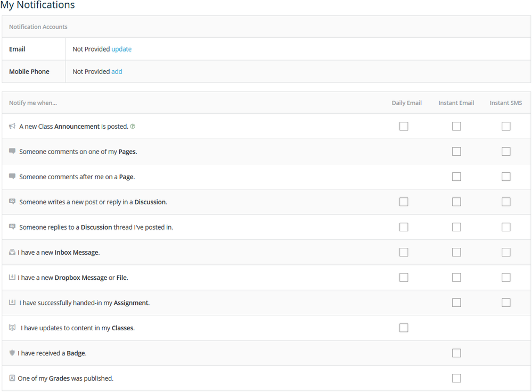Enable Instant SMS for Class Announcement
The image size is (532, 392).
click(506, 127)
